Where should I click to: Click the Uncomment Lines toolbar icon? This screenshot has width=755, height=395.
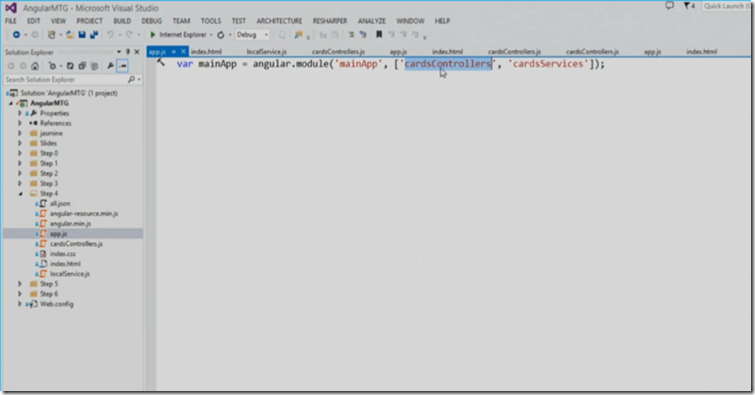click(363, 35)
